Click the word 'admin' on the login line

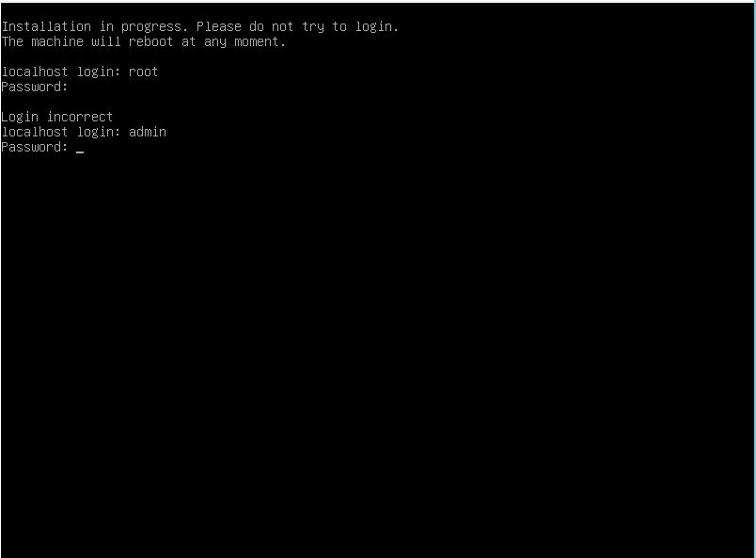(x=148, y=132)
